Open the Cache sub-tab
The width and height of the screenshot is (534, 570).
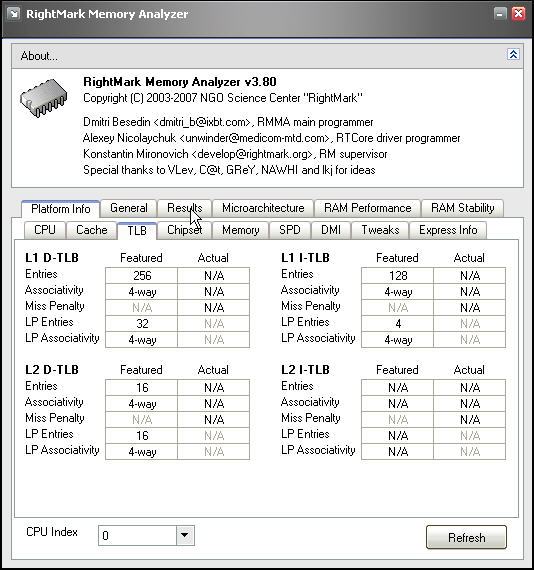click(x=92, y=230)
